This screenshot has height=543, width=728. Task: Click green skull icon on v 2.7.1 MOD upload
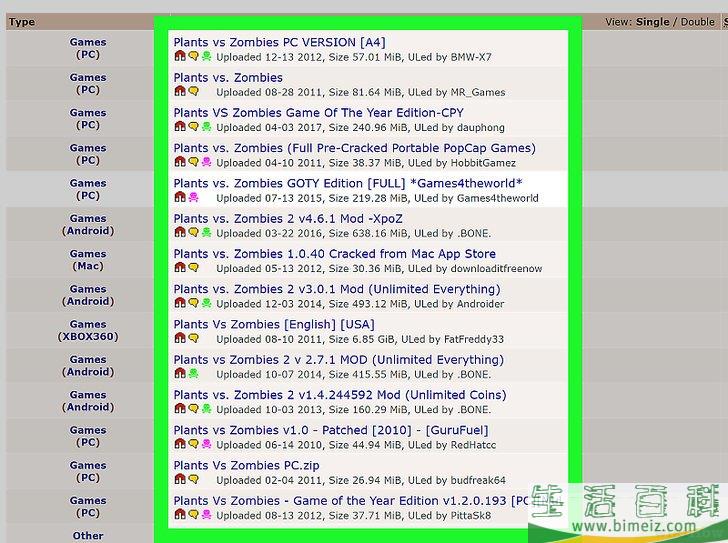193,374
